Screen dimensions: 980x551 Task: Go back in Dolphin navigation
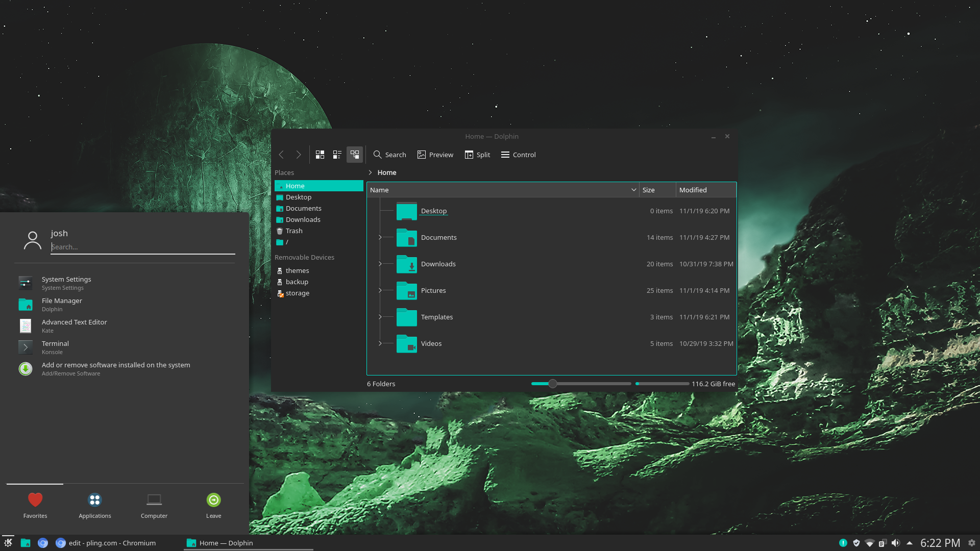coord(281,155)
